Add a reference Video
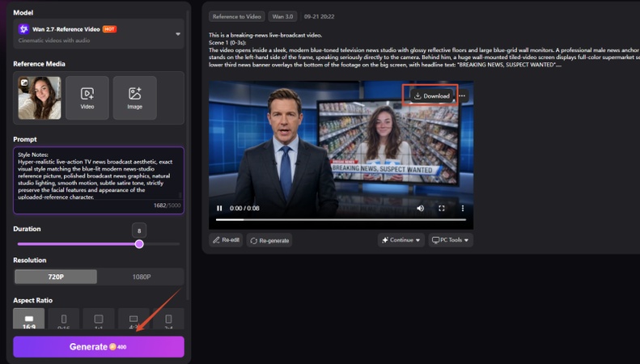 point(87,98)
